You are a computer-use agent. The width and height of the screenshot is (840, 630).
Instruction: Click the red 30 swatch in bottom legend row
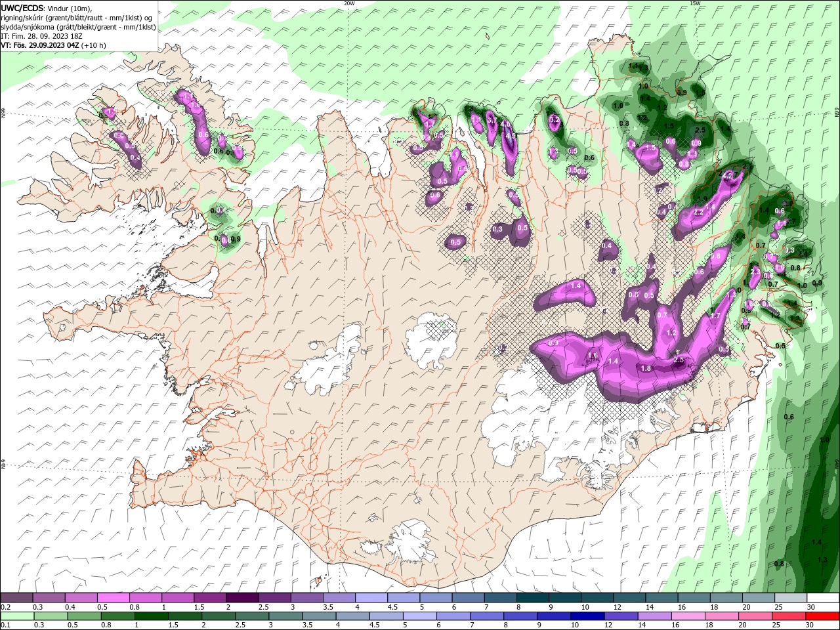[x=823, y=616]
